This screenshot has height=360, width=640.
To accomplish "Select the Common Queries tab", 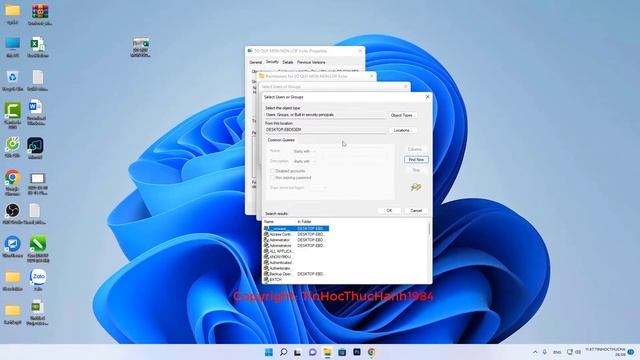I will pos(281,140).
